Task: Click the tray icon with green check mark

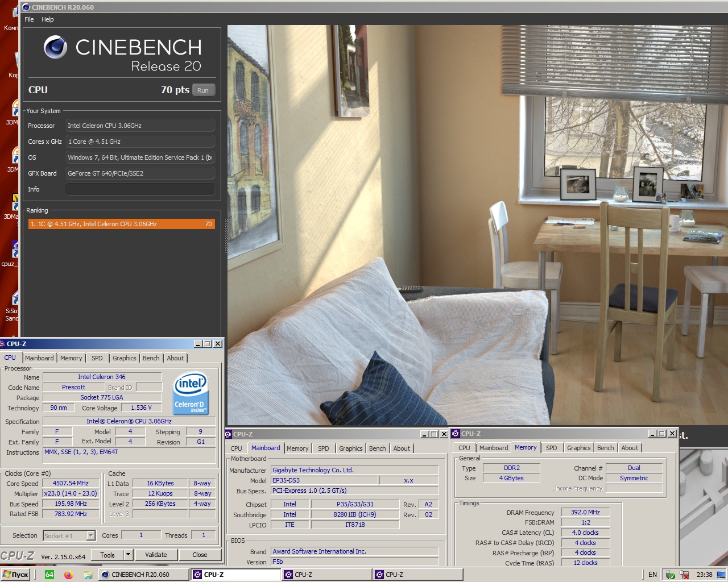Action: tap(671, 575)
